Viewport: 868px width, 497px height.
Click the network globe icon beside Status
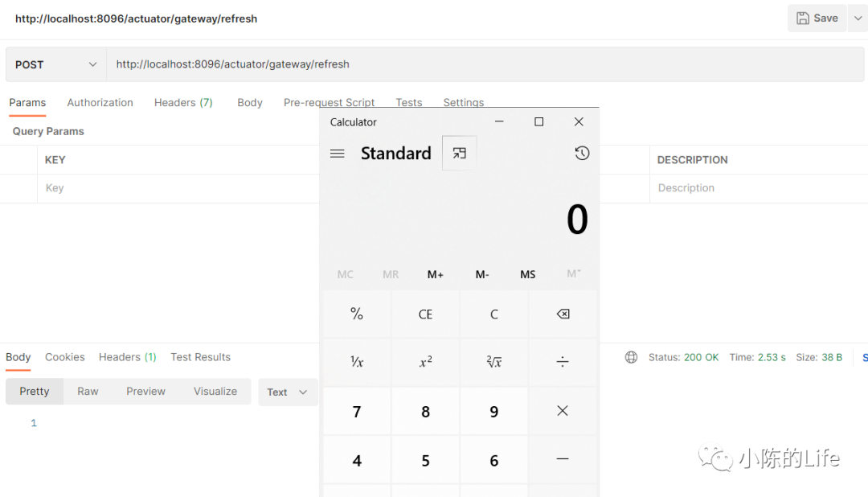pyautogui.click(x=631, y=357)
